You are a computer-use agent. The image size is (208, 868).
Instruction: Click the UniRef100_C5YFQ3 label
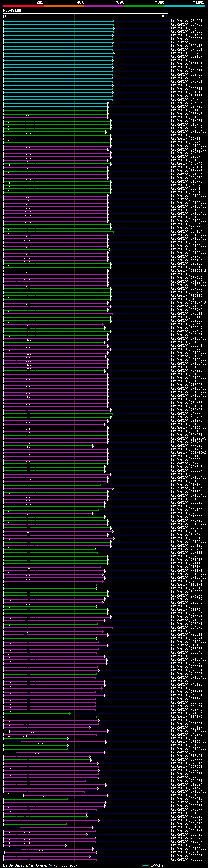(x=187, y=75)
